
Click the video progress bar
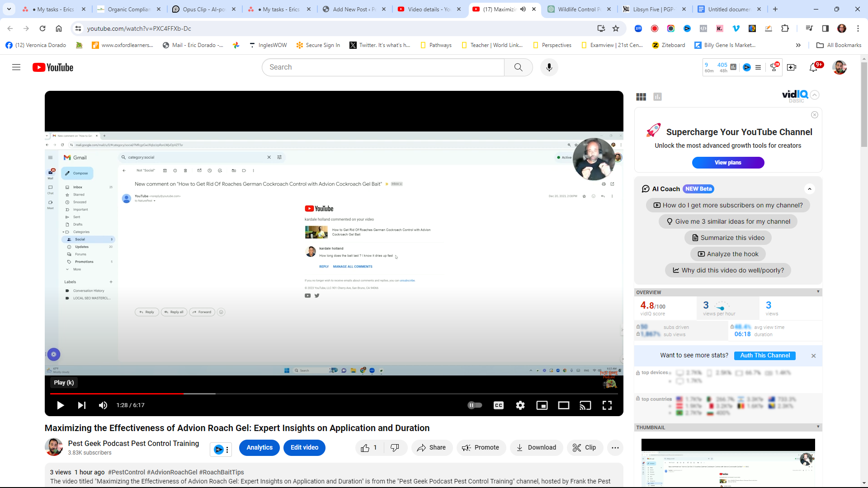pyautogui.click(x=316, y=394)
